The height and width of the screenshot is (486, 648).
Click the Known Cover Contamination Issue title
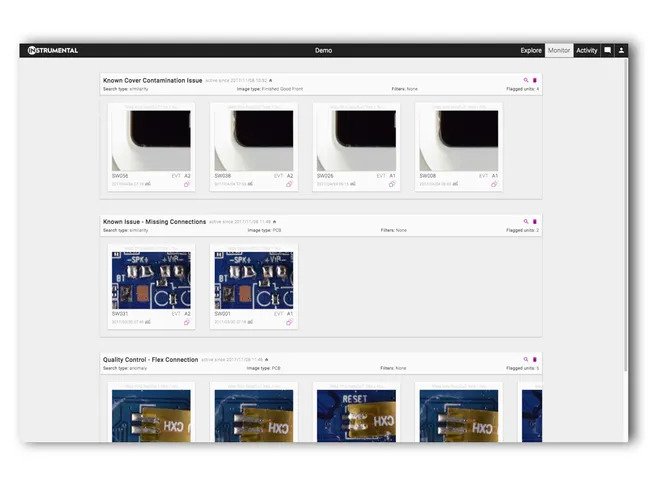(x=152, y=81)
